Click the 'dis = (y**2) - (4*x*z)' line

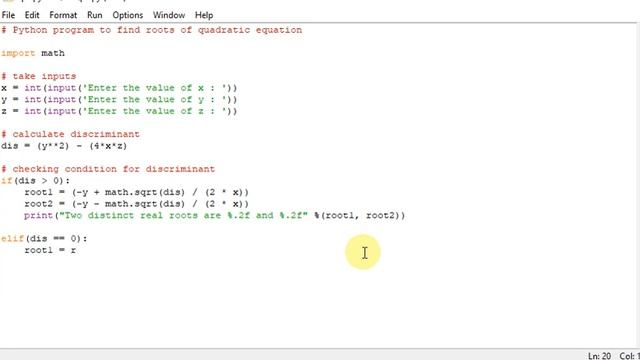click(x=64, y=146)
